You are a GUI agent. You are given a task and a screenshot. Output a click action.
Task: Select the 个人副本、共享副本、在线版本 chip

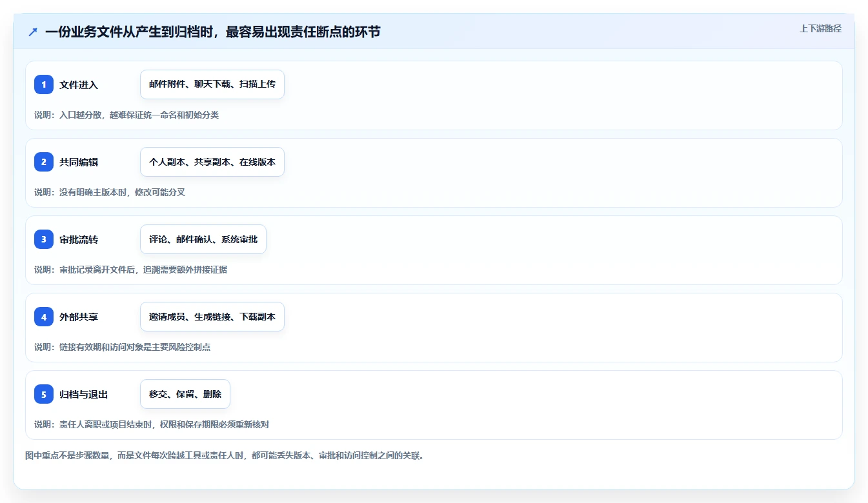point(212,162)
